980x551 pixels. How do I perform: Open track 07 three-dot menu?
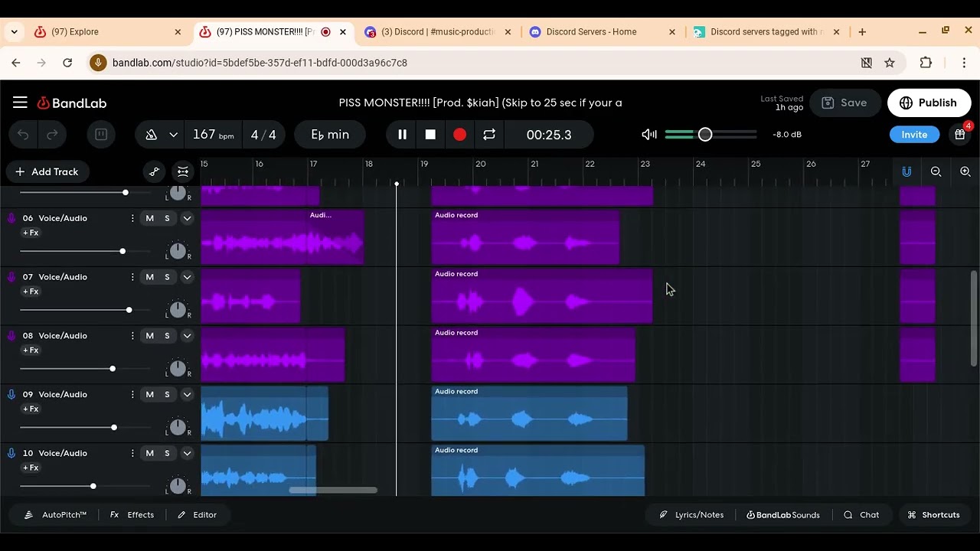click(132, 277)
